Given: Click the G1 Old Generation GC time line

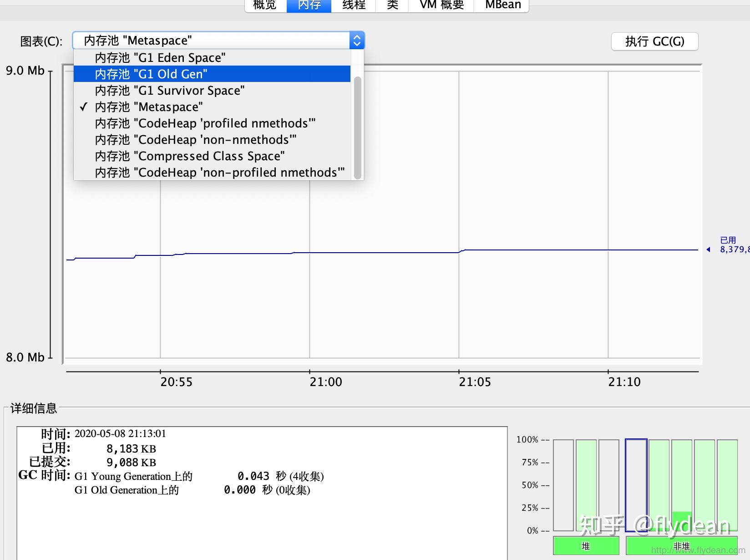Looking at the screenshot, I should [192, 490].
